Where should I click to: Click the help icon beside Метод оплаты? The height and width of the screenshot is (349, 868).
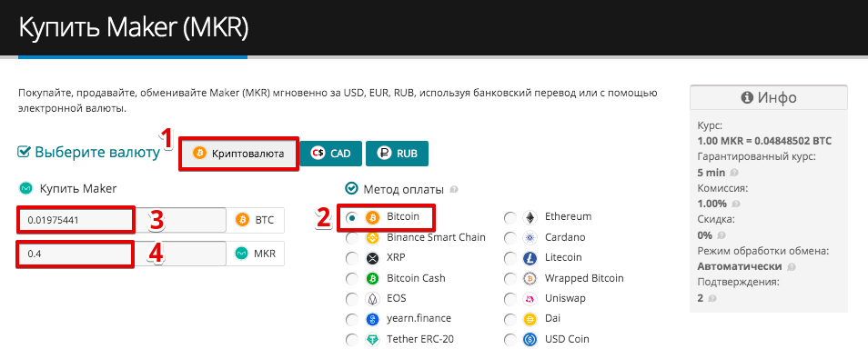click(454, 190)
